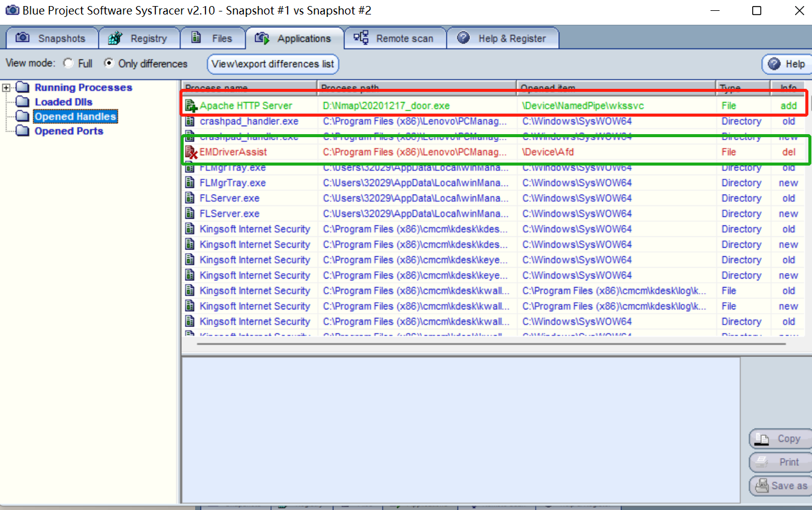812x510 pixels.
Task: Click icon of Kingsoft kwall File row marked old
Action: click(190, 291)
